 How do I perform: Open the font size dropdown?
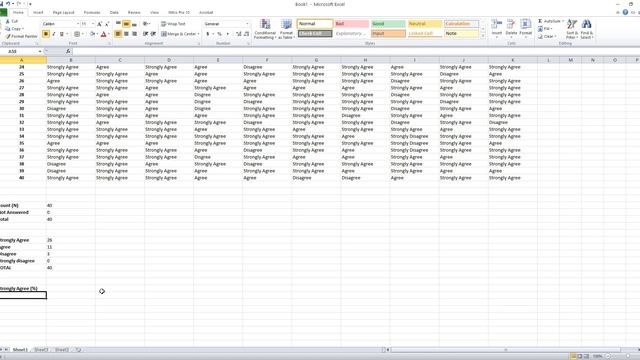[93, 24]
